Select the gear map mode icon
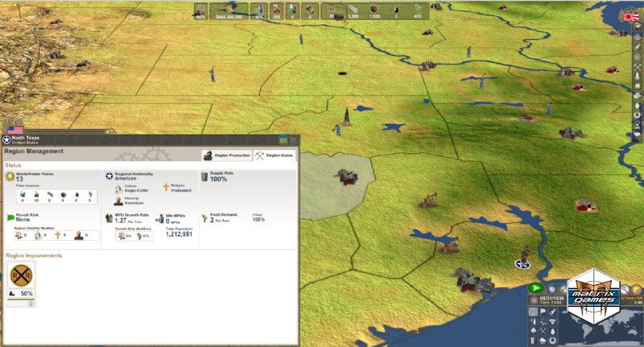The height and width of the screenshot is (347, 644). tap(552, 341)
